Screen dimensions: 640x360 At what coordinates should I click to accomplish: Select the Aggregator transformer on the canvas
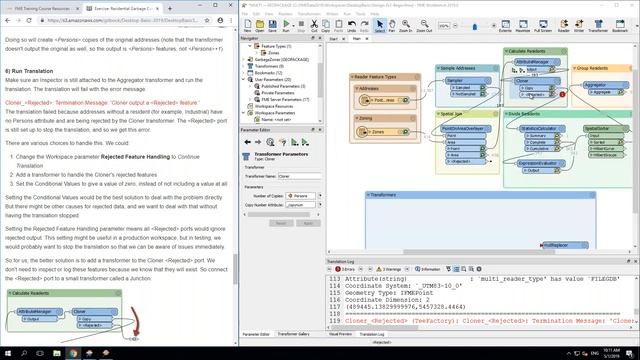(x=605, y=85)
